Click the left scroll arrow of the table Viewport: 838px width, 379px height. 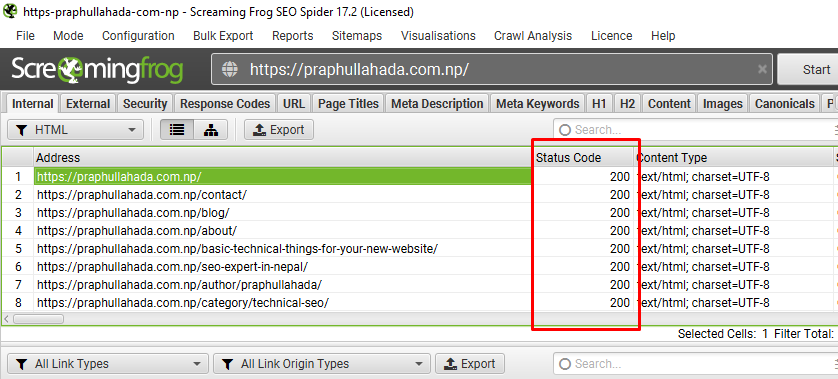[6, 319]
